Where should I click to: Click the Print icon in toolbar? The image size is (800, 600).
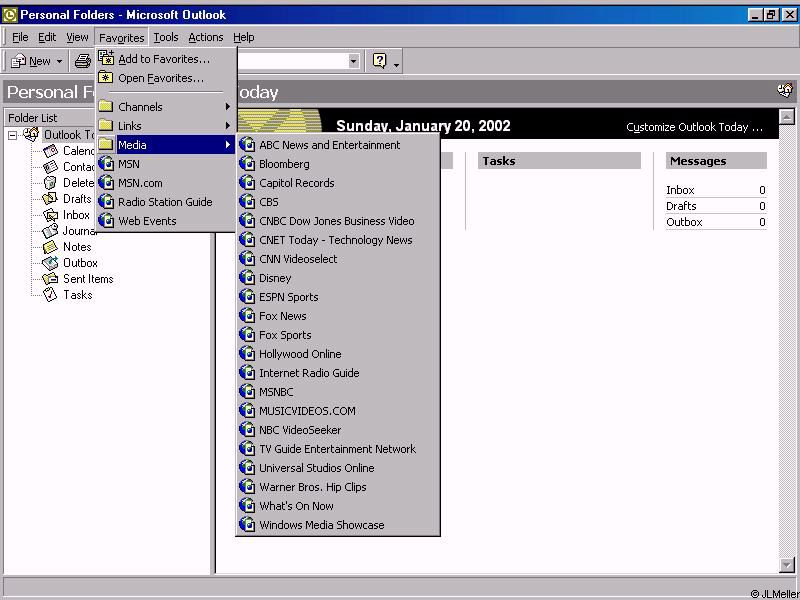(83, 61)
